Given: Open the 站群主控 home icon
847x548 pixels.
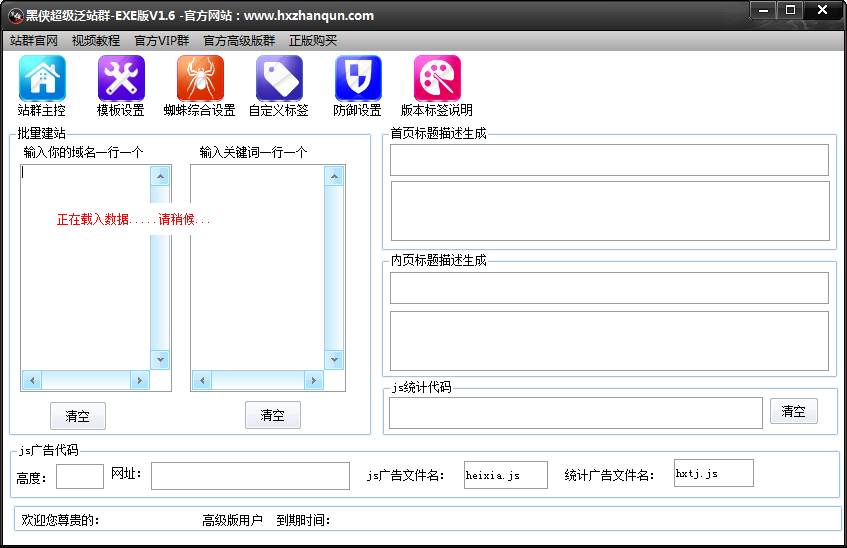Looking at the screenshot, I should coord(42,78).
